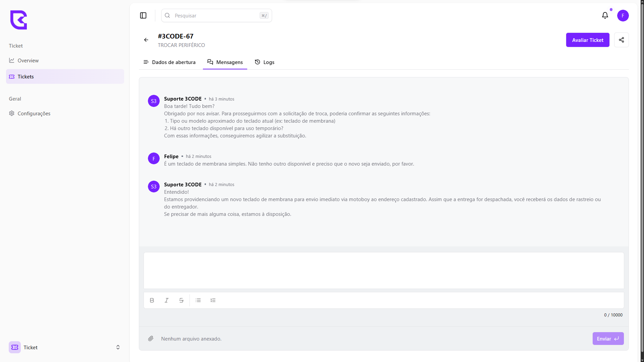This screenshot has height=362, width=644.
Task: Switch to the Dados de abertura tab
Action: click(169, 62)
